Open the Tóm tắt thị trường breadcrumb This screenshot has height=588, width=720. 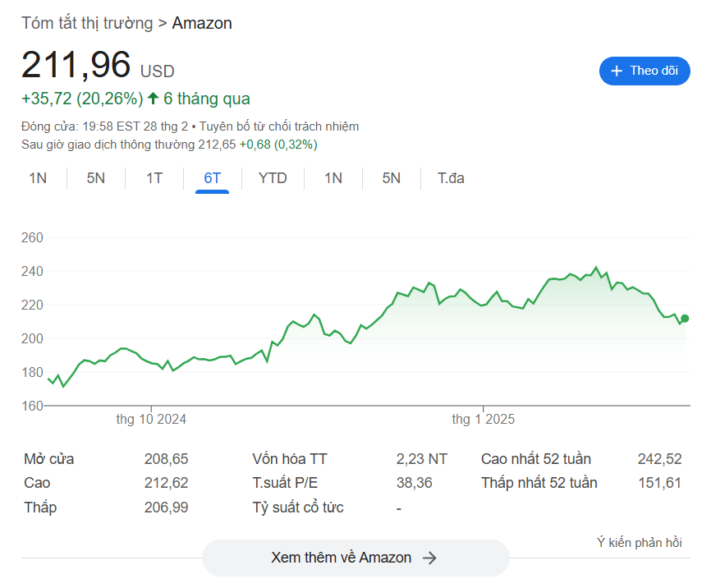87,23
